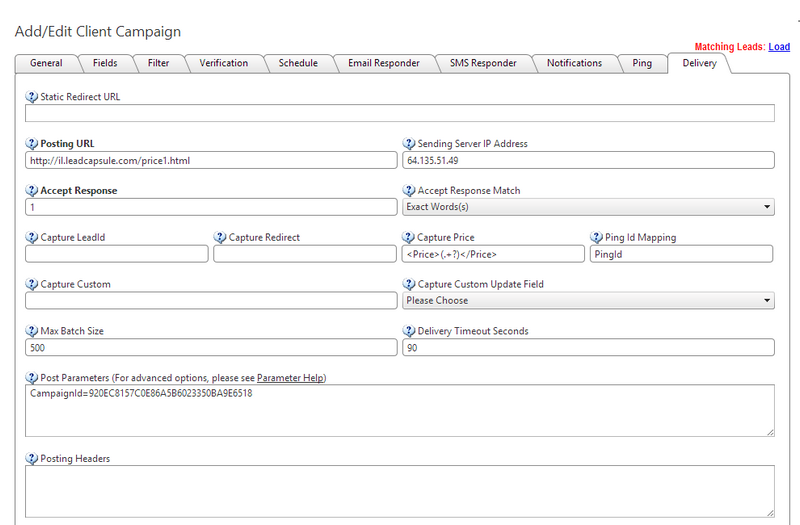Viewport: 800px width, 525px height.
Task: Click help icon beside Accept Response Match
Action: click(x=409, y=191)
